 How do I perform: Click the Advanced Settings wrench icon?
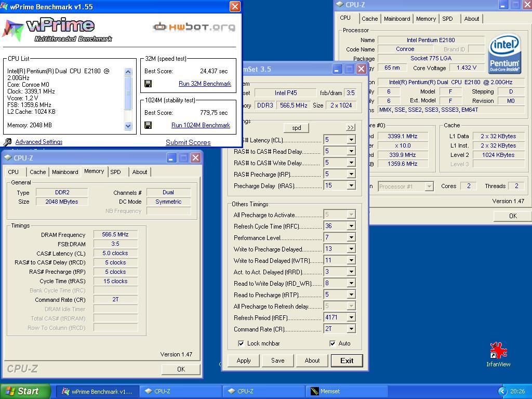click(7, 142)
